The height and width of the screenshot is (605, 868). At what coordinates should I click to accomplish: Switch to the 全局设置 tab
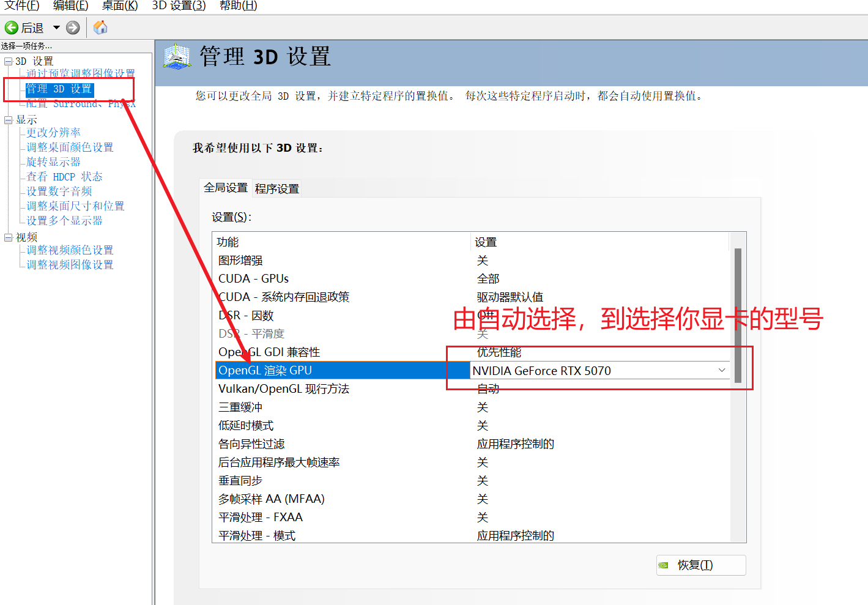[x=225, y=188]
